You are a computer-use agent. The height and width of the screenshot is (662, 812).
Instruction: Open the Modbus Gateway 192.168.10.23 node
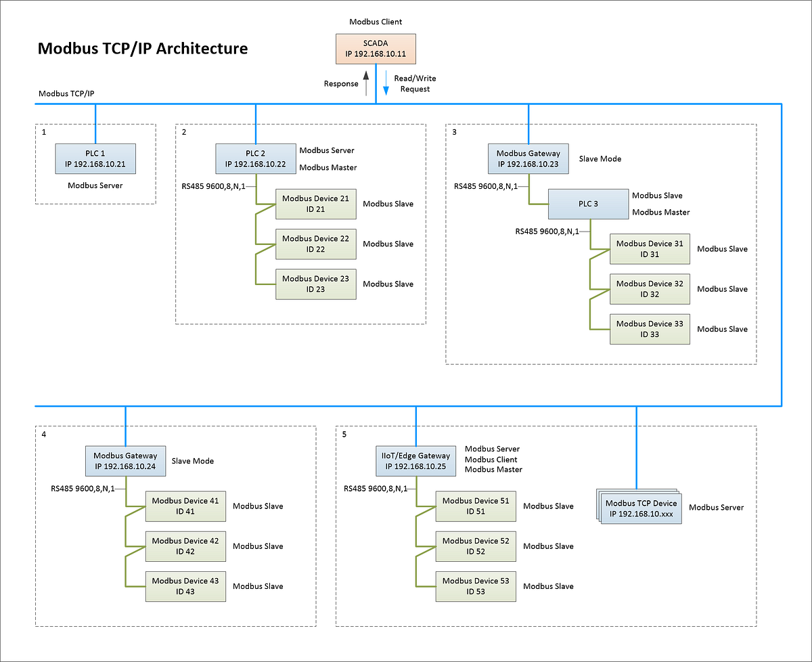click(x=528, y=158)
